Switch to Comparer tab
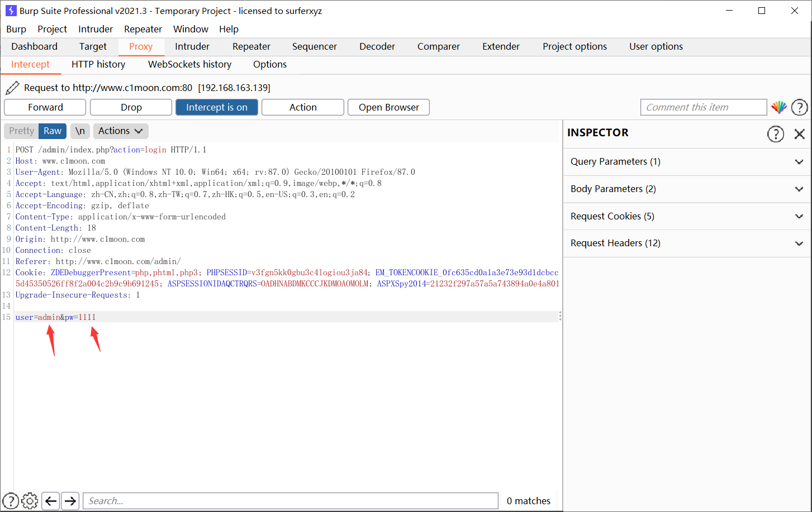This screenshot has height=512, width=812. [439, 46]
